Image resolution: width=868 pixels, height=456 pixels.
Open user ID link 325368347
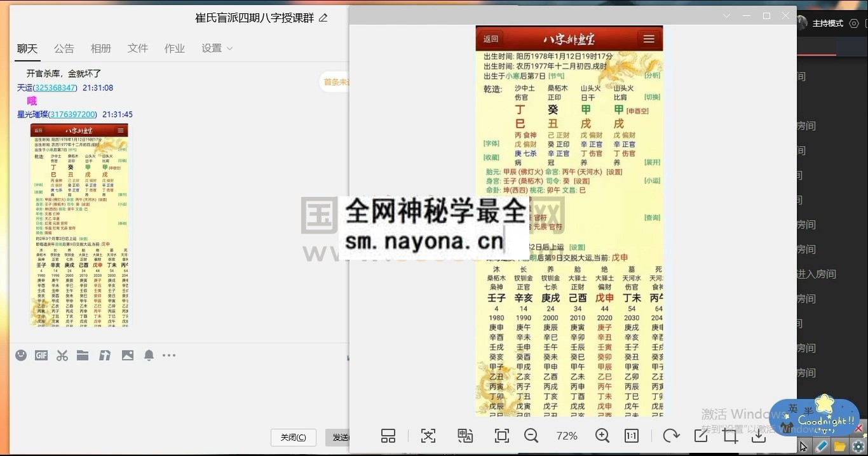(55, 88)
